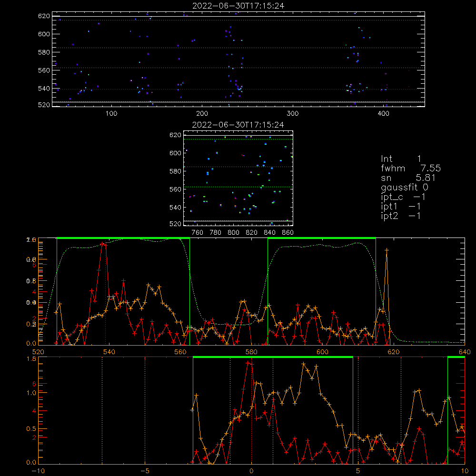The height and width of the screenshot is (476, 476).
Task: Click x-axis label 300 on top scatter plot
Action: [293, 113]
